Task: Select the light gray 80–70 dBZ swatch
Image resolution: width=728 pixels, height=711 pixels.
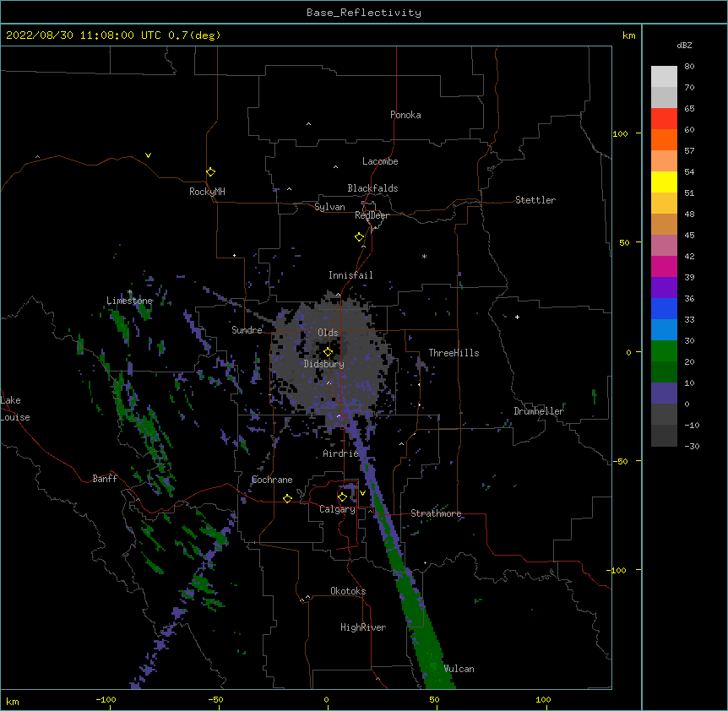Action: (x=664, y=77)
